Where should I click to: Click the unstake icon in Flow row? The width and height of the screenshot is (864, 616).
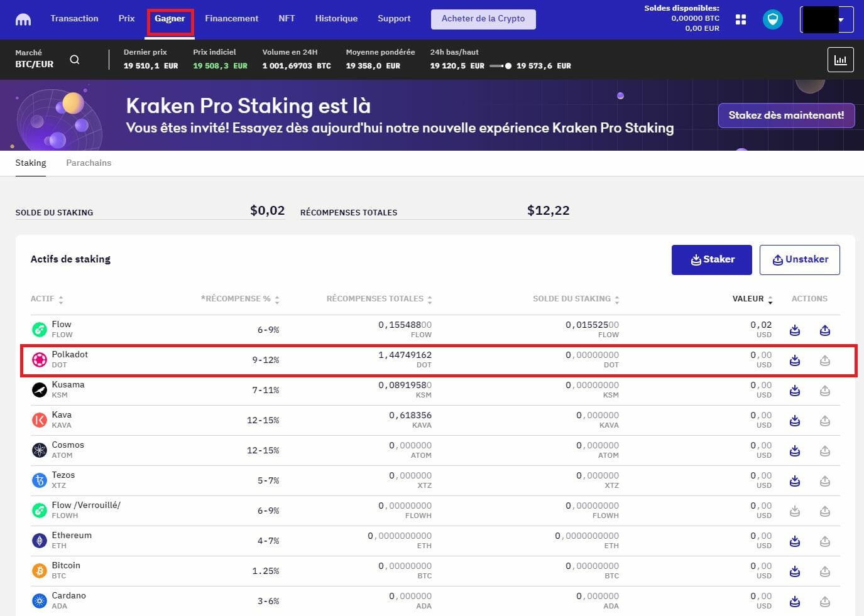click(825, 330)
